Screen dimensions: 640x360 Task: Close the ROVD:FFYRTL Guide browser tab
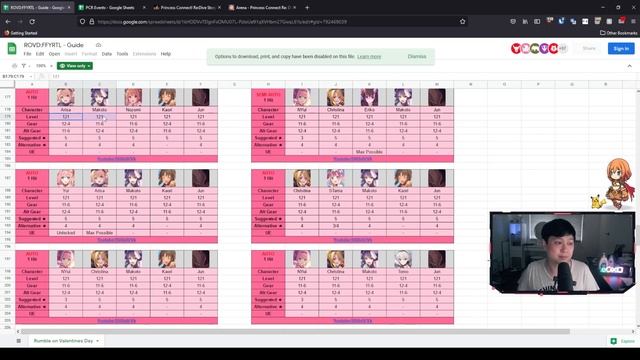point(69,7)
